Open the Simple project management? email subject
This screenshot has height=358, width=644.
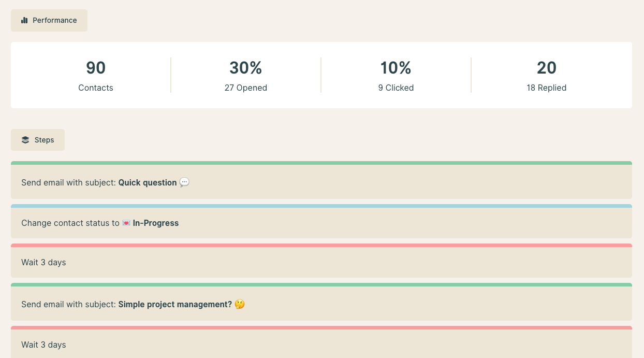(x=175, y=304)
